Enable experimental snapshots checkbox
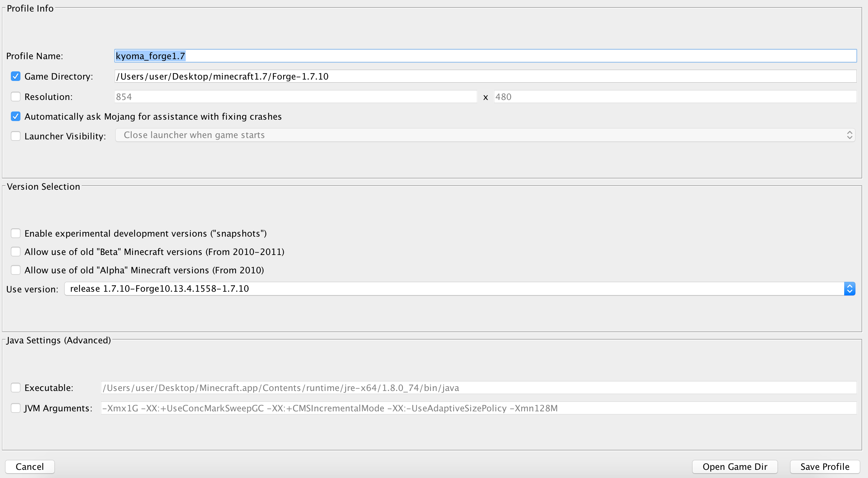Screen dimensions: 868x478 pyautogui.click(x=16, y=233)
